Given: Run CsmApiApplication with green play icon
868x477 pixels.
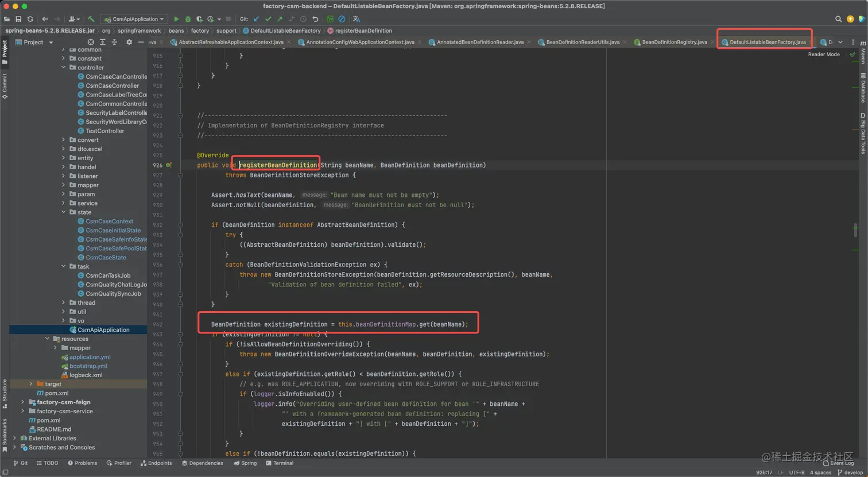Looking at the screenshot, I should 176,19.
